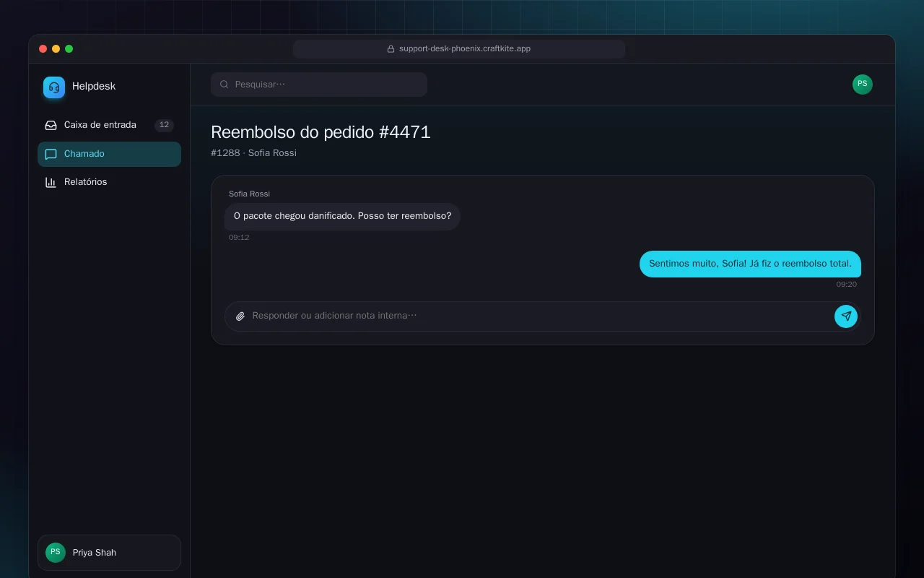Click the lock icon in the address bar
This screenshot has width=924, height=578.
(x=391, y=49)
